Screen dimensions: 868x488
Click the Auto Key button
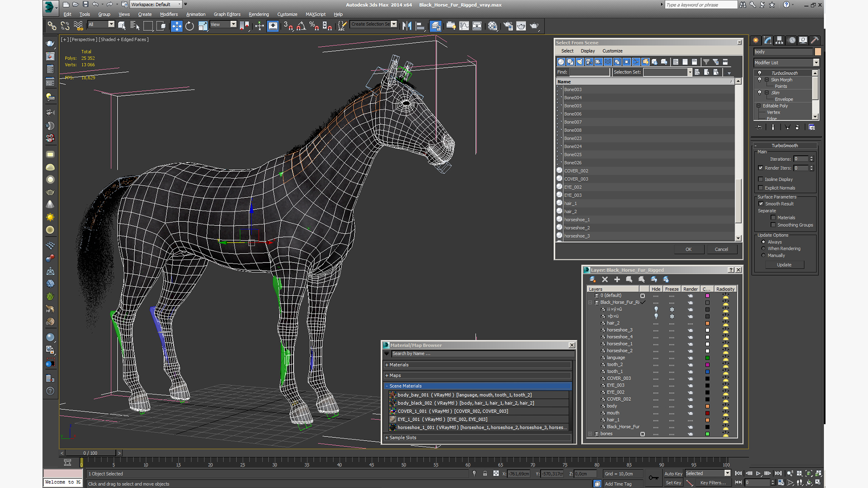pos(673,474)
